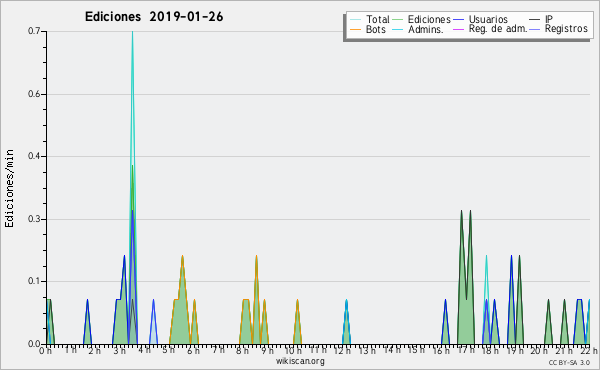Click the magenta swatch beside Reg. de adm.
Screen dimensions: 600x370
click(458, 29)
